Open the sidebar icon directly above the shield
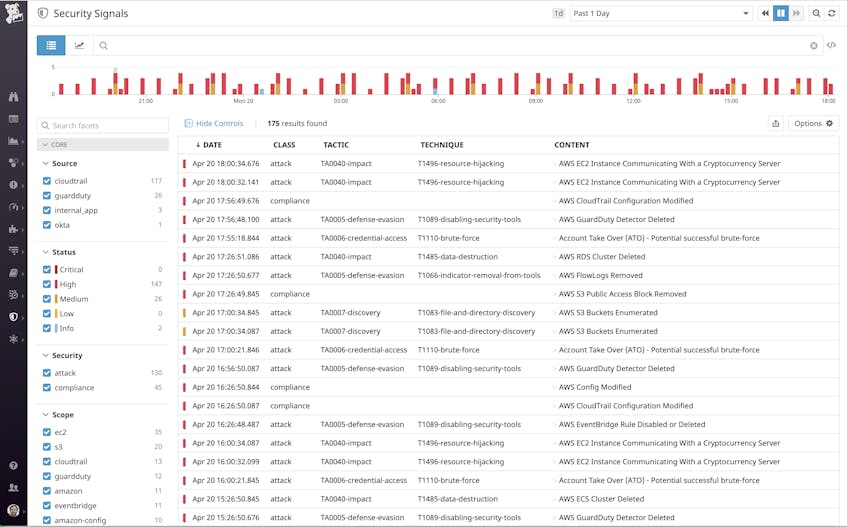 tap(14, 295)
